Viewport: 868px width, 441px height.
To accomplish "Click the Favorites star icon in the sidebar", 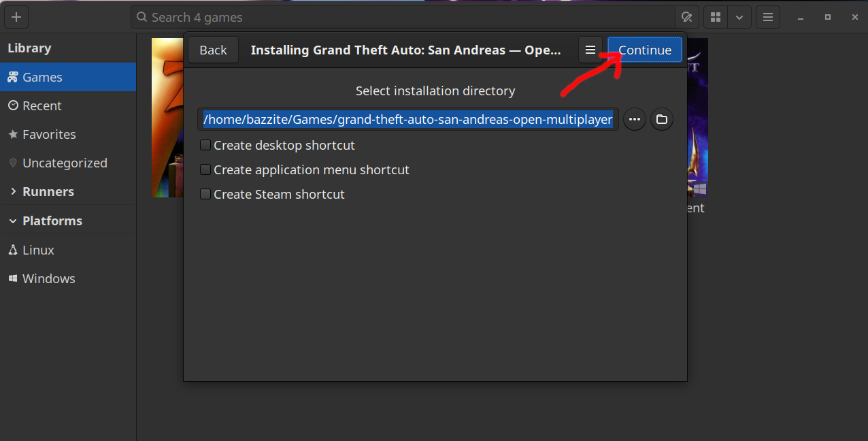I will [x=13, y=134].
